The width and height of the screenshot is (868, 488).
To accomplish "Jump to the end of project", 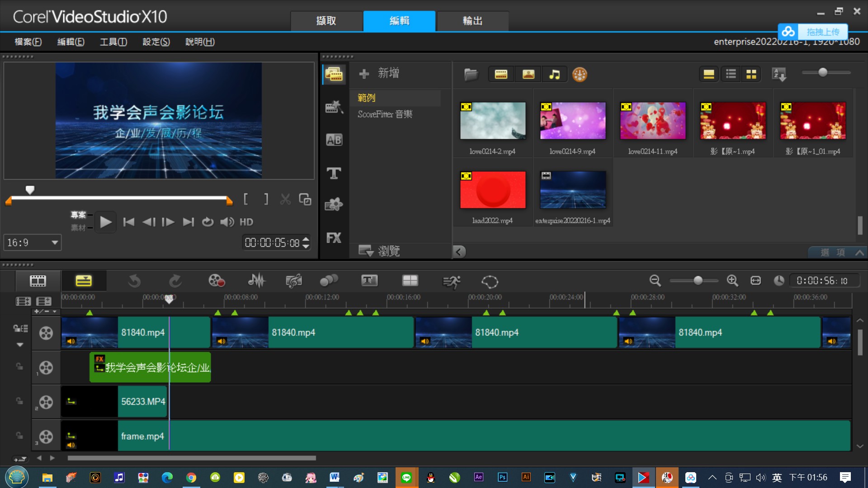I will pyautogui.click(x=189, y=222).
